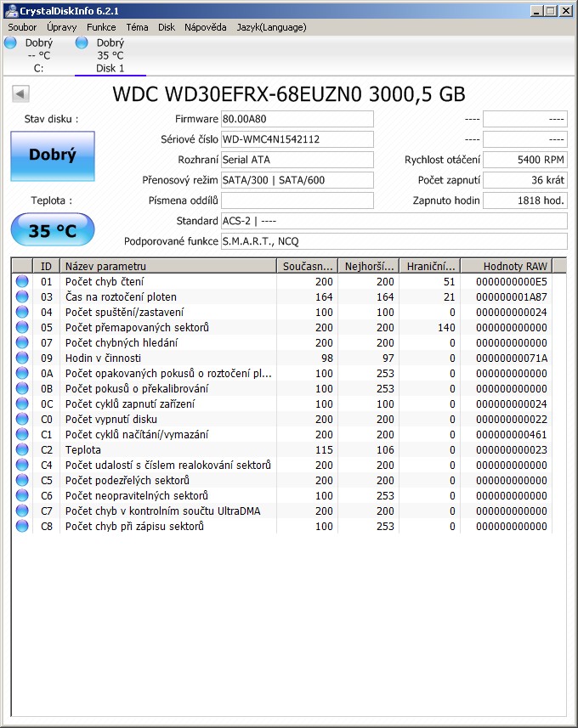
Task: Click raw value 0000000000E5
Action: tap(512, 282)
